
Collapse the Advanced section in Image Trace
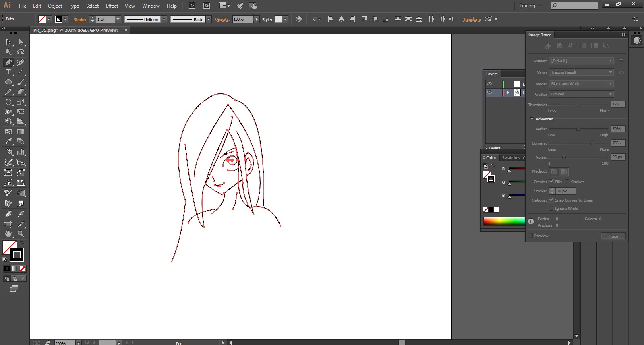click(x=532, y=119)
